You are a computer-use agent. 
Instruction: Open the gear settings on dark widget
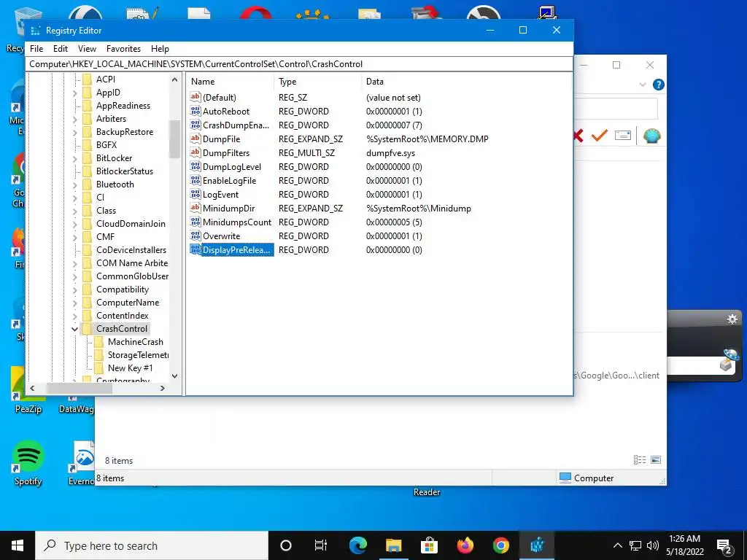tap(732, 319)
